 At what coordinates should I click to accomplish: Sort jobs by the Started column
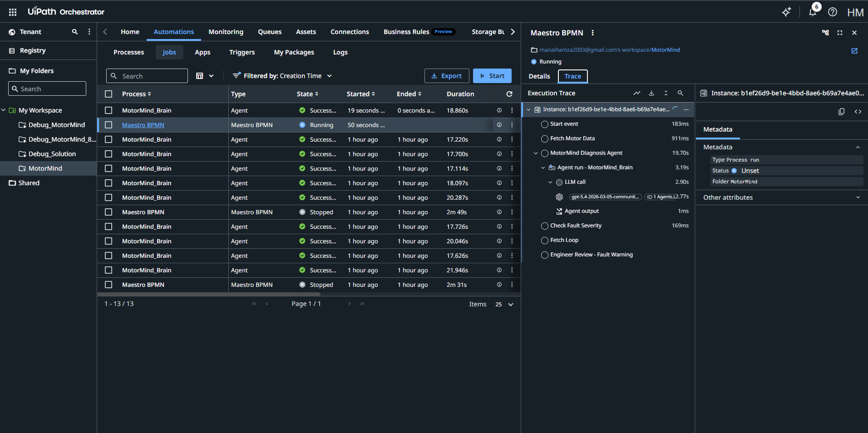click(x=361, y=94)
